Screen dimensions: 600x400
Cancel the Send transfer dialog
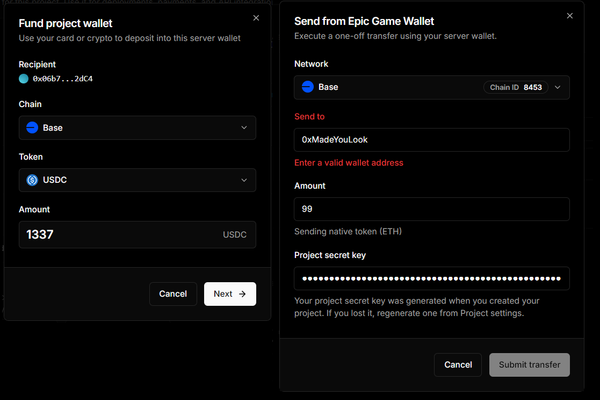coord(458,365)
